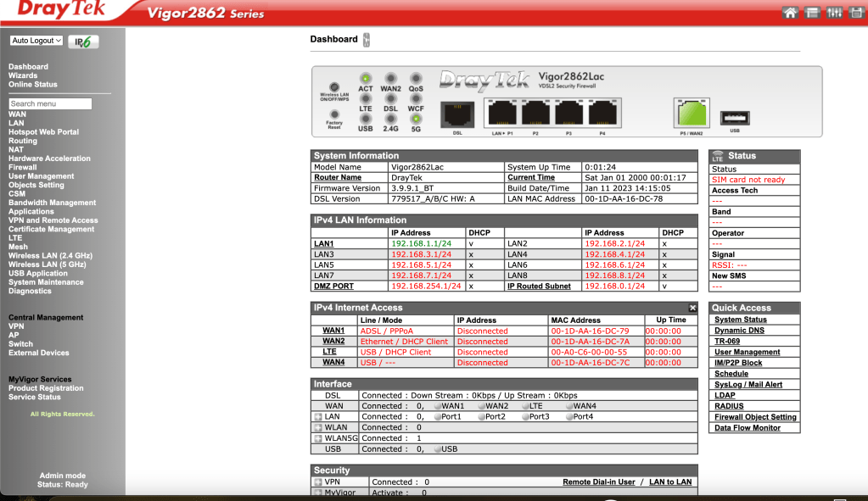Click the Wireless LAN ON/OFF/WPS button image
The image size is (868, 501).
click(x=333, y=87)
